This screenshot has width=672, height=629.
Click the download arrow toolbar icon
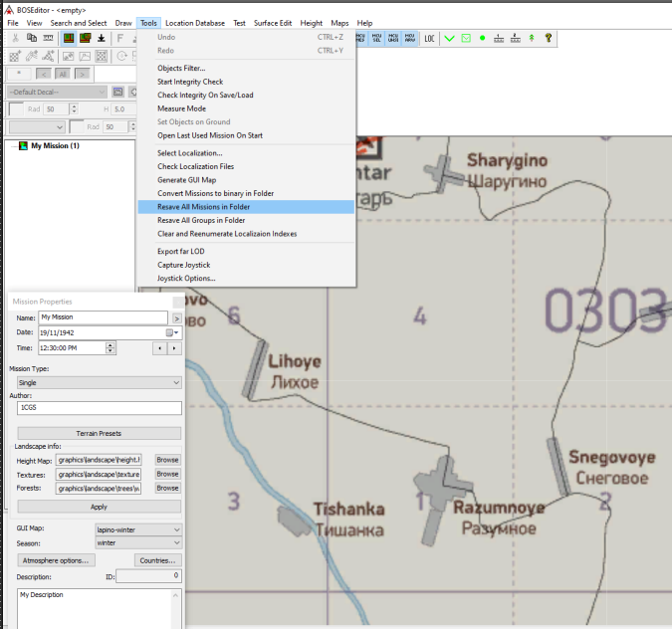tap(103, 39)
